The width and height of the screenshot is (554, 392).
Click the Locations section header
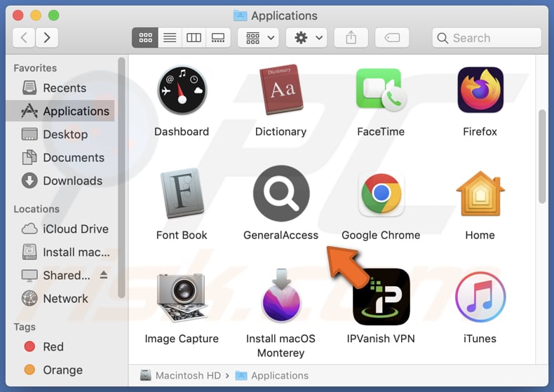point(36,209)
